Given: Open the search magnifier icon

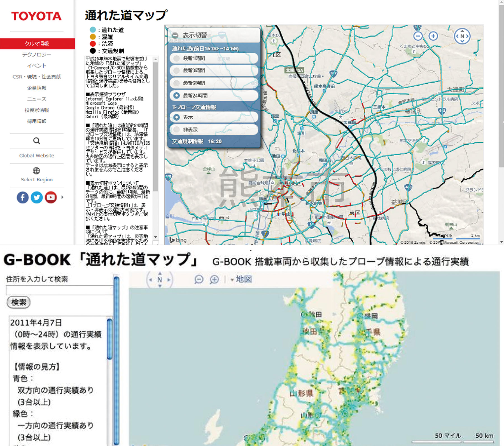Looking at the screenshot, I should point(37,141).
